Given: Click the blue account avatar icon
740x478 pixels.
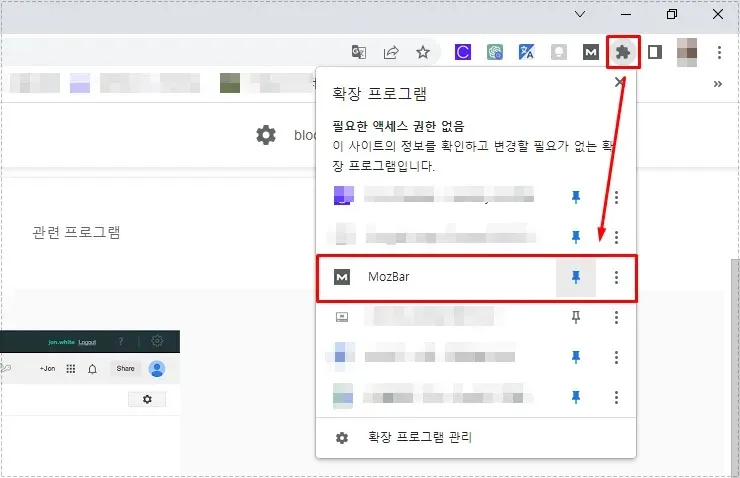Looking at the screenshot, I should (x=157, y=369).
